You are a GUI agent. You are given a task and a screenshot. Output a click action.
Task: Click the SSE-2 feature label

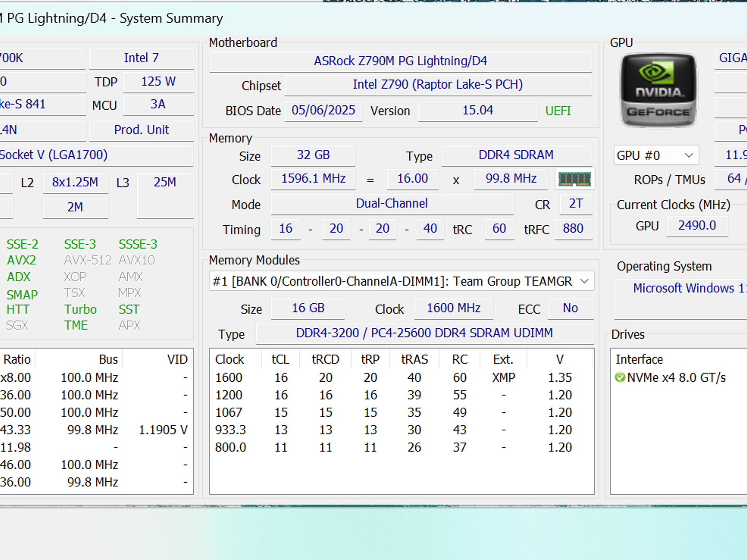click(x=23, y=244)
